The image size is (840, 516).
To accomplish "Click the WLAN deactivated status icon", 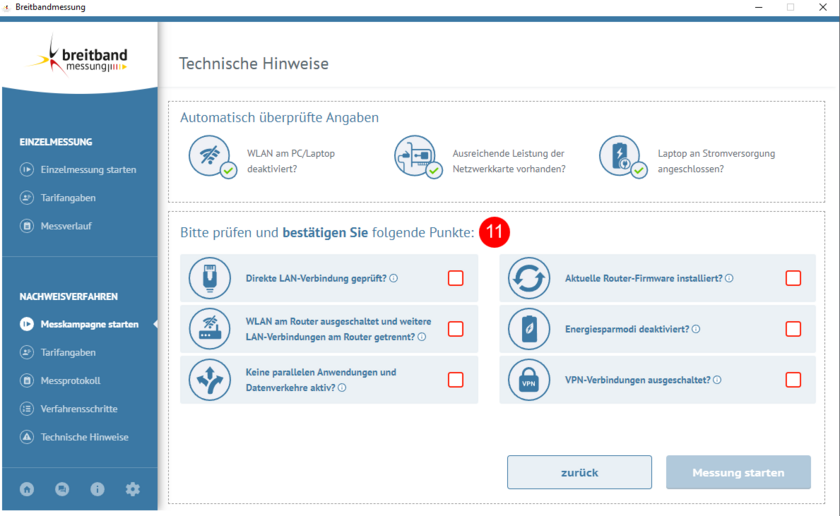I will pos(210,157).
